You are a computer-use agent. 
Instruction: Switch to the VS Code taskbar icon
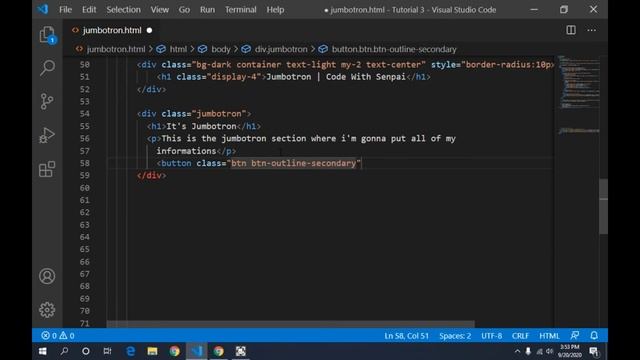(197, 351)
